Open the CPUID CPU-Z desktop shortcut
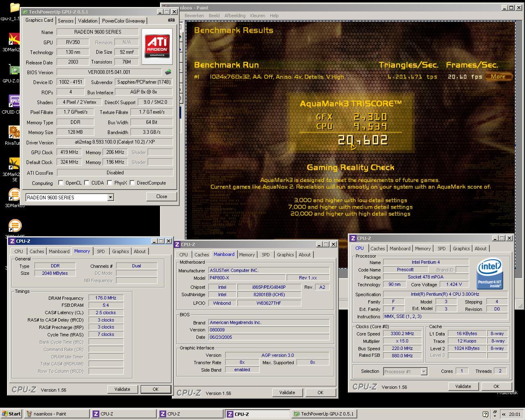 pos(14,100)
